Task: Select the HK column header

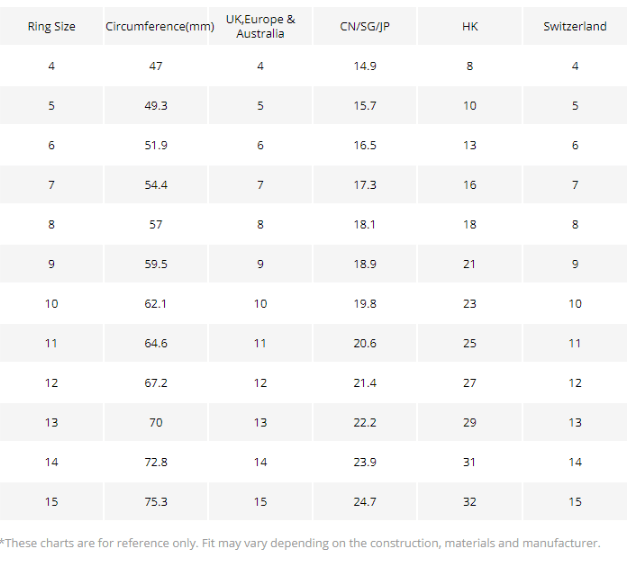Action: [470, 27]
